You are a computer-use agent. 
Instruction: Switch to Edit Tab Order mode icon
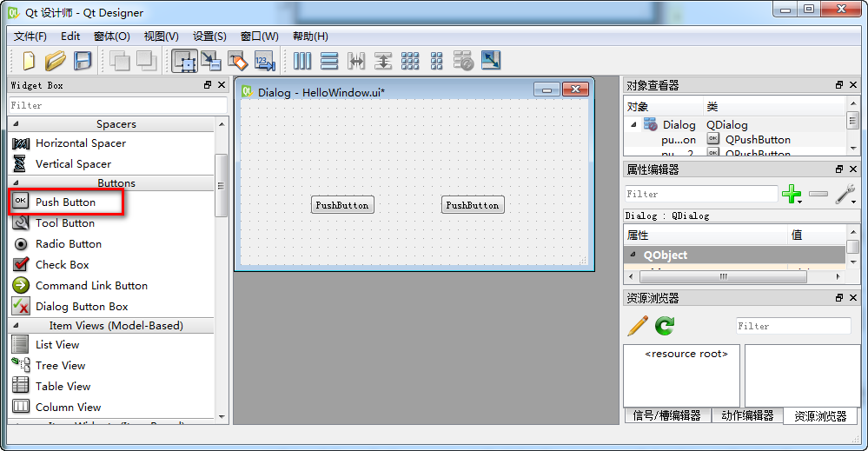[265, 60]
